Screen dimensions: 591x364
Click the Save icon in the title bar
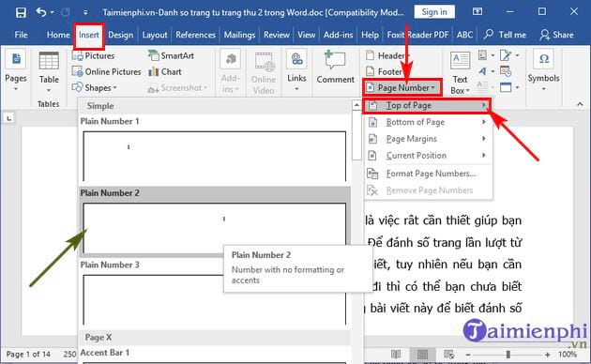pyautogui.click(x=21, y=12)
